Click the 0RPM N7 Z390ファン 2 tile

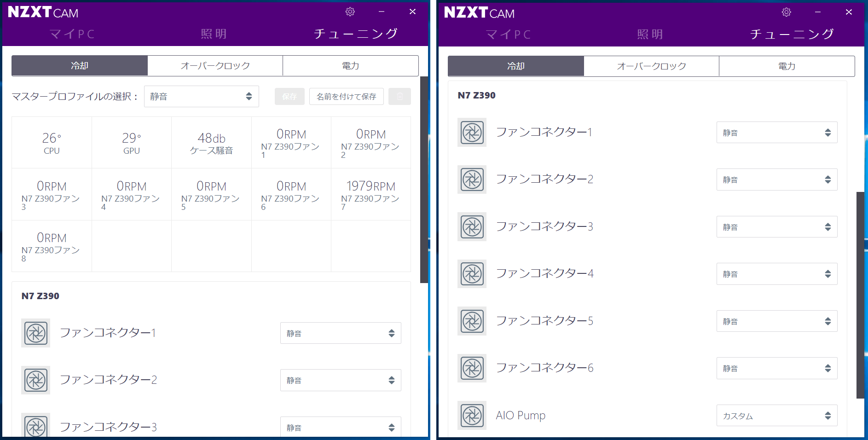click(x=371, y=143)
